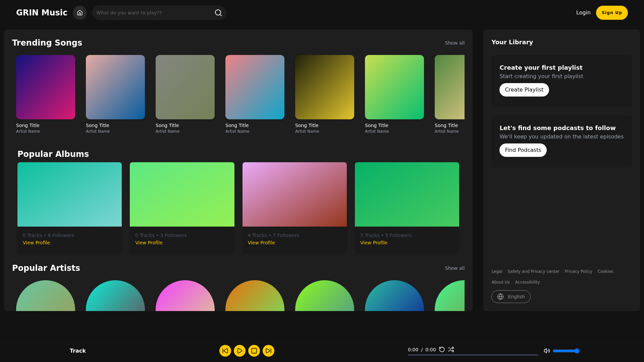The height and width of the screenshot is (362, 644).
Task: Open the Privacy Policy link
Action: pos(578,271)
